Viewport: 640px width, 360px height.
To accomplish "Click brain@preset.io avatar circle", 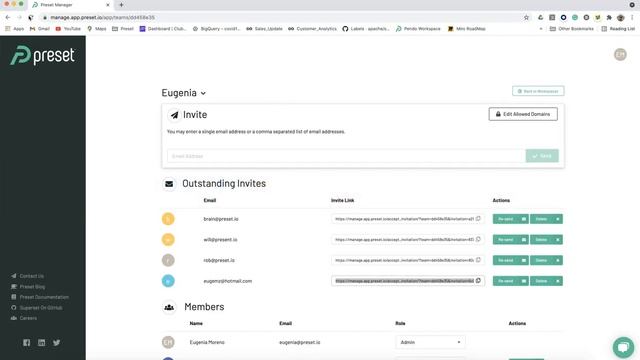I will (168, 219).
